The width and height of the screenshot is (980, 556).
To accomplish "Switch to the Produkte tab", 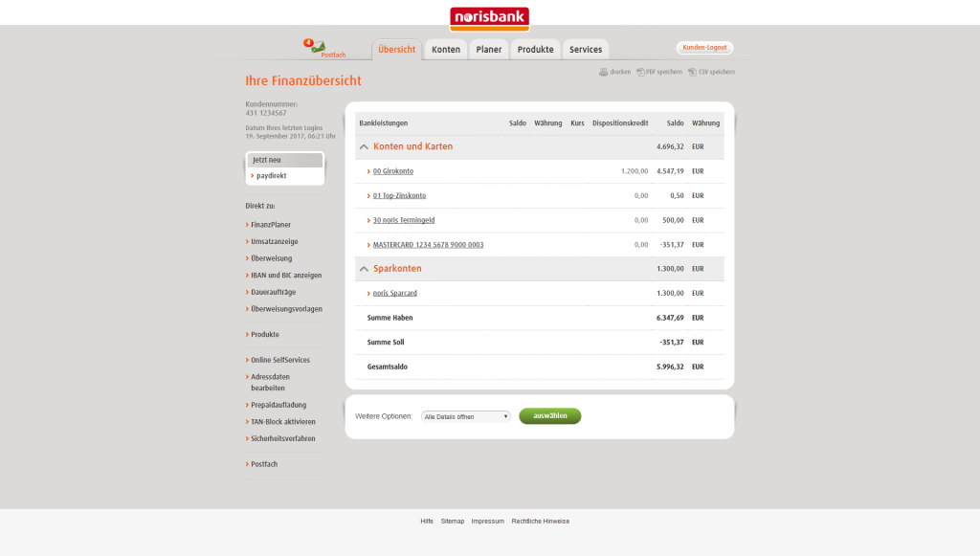I will tap(536, 50).
